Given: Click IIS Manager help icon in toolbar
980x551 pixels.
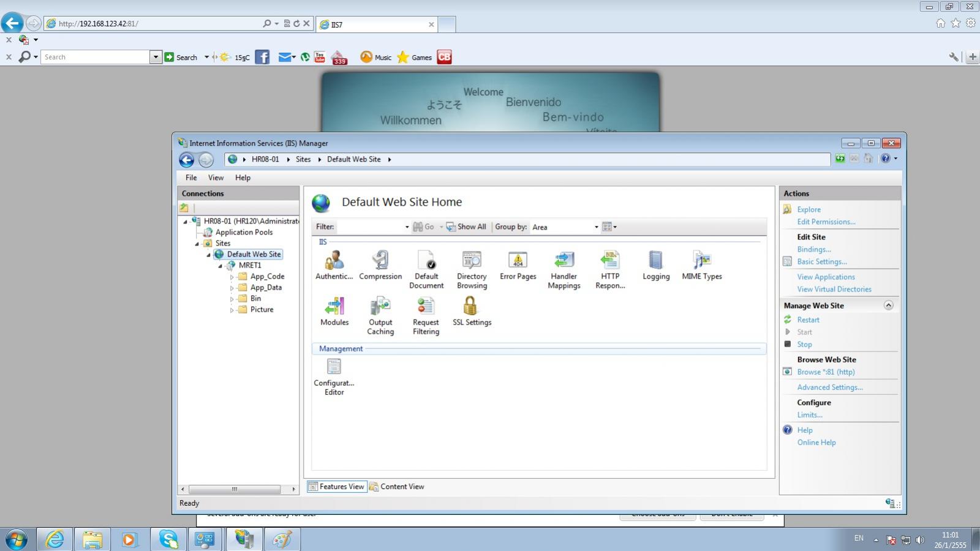Looking at the screenshot, I should [x=885, y=159].
